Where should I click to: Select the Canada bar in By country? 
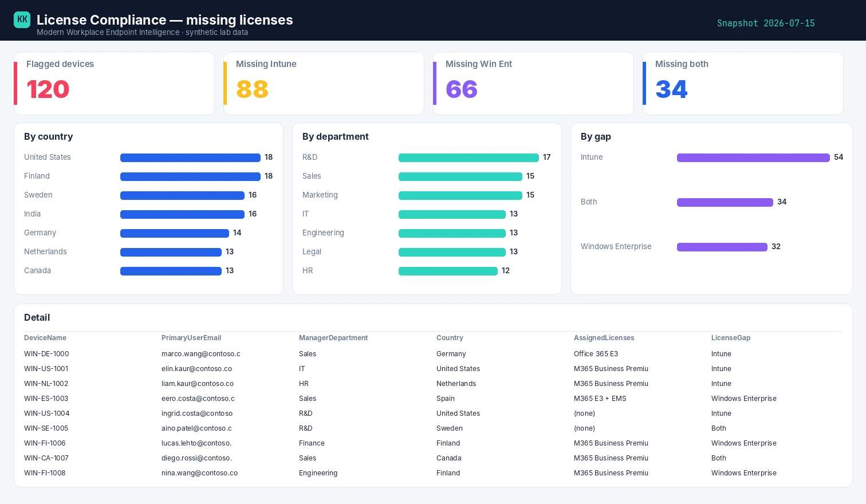coord(171,271)
